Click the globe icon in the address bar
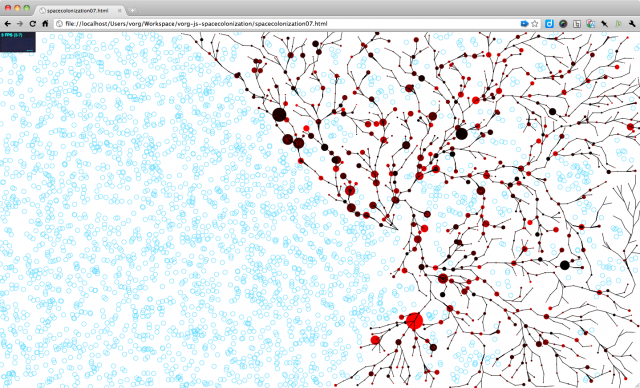640x388 pixels. click(60, 24)
